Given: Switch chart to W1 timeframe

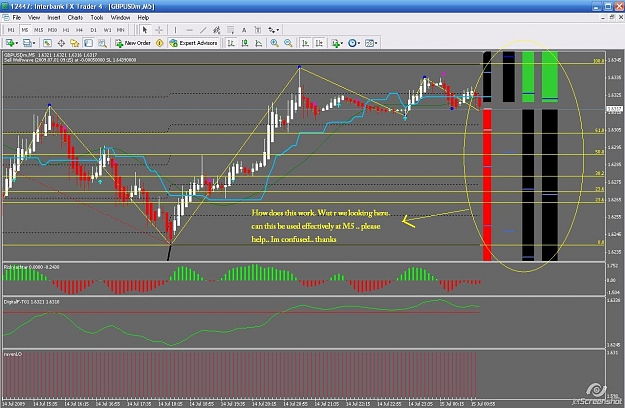Looking at the screenshot, I should (107, 30).
